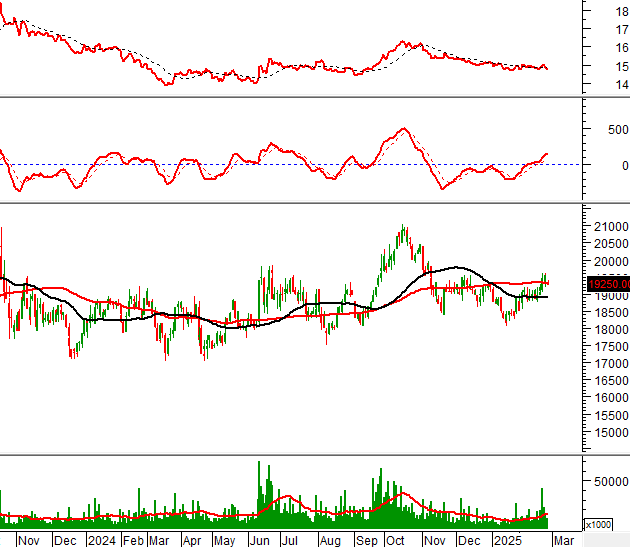
Task: Click the Aug label on the date axis
Action: coord(328,540)
